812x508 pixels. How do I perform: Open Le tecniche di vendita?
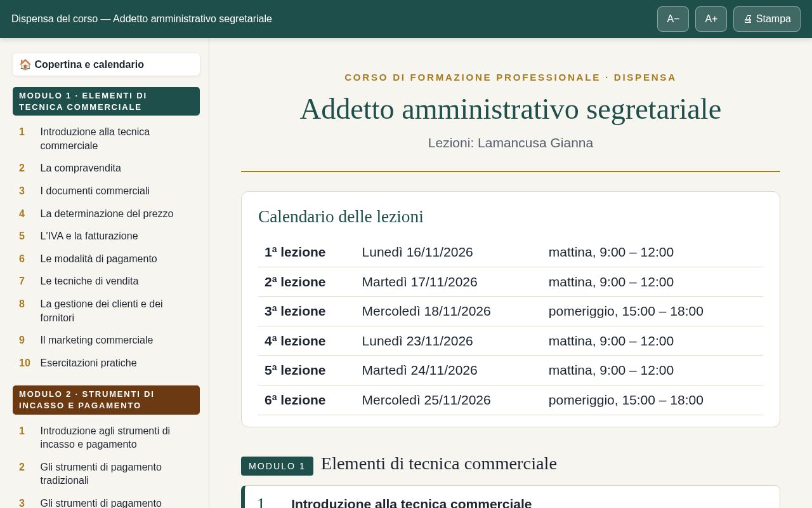106,281
